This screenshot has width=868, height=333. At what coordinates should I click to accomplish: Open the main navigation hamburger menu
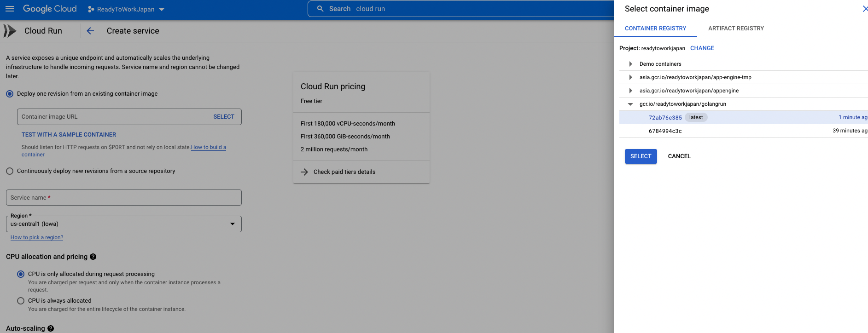pyautogui.click(x=10, y=9)
